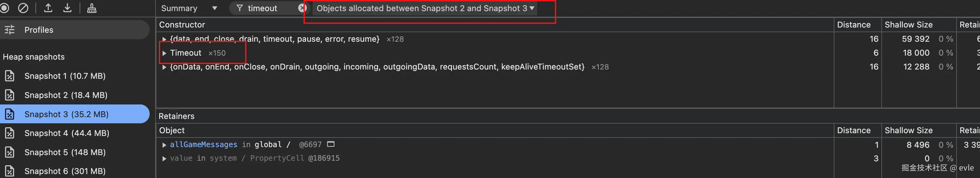
Task: Click the save profile download icon
Action: point(67,8)
